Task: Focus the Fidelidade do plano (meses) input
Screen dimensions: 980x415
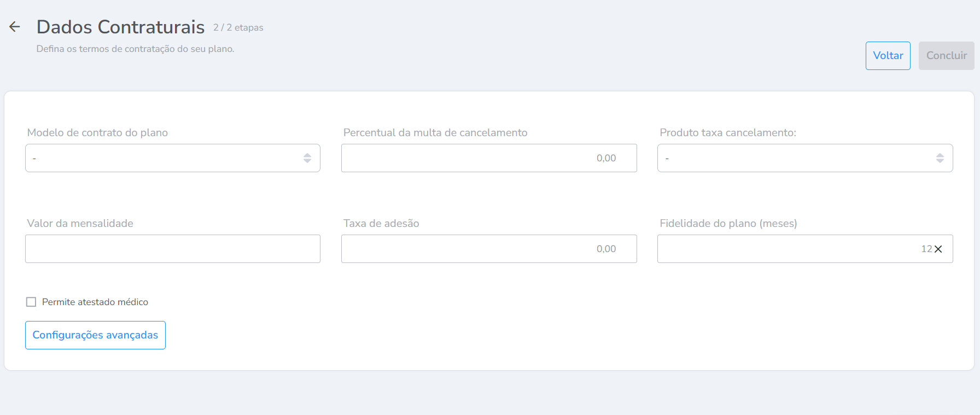Action: [787, 249]
